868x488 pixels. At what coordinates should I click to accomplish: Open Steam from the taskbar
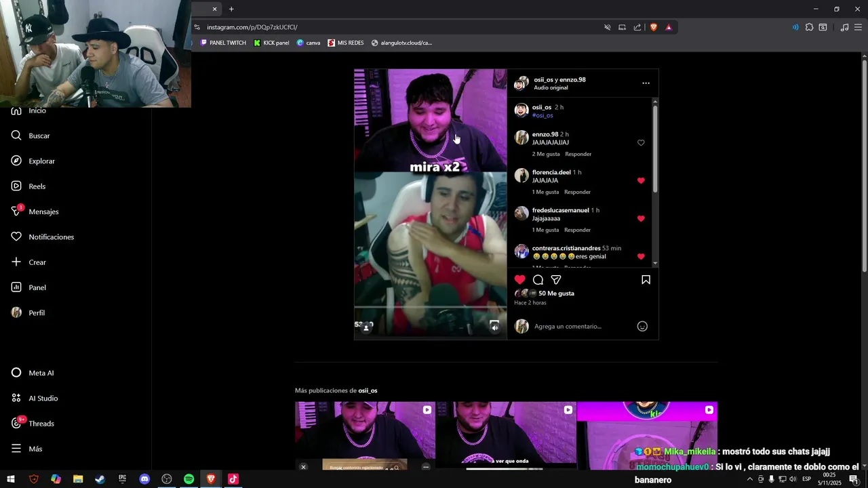tap(100, 479)
